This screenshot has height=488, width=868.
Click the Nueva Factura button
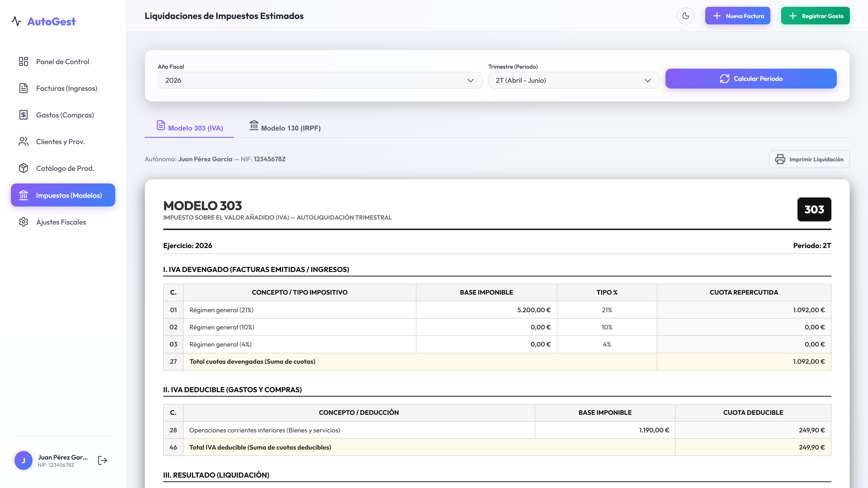coord(738,16)
